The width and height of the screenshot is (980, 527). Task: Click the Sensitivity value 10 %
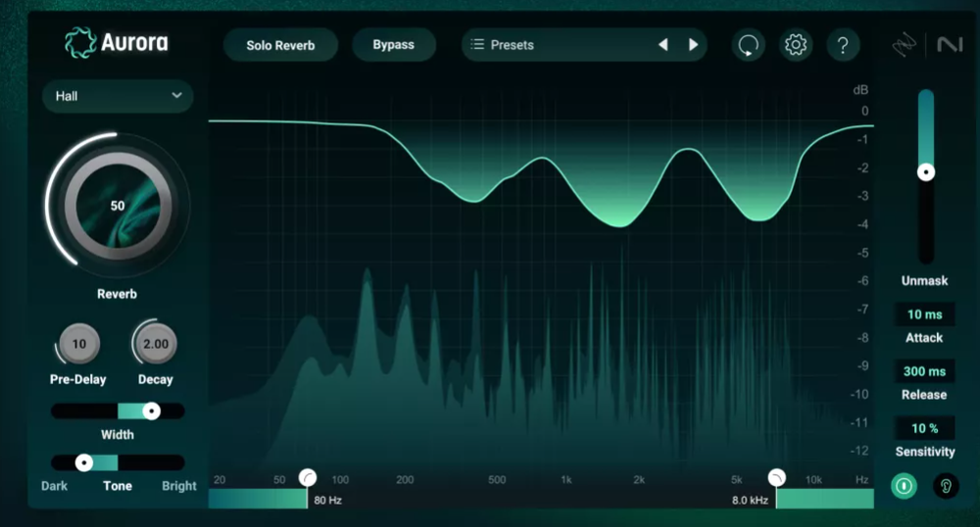[x=924, y=428]
